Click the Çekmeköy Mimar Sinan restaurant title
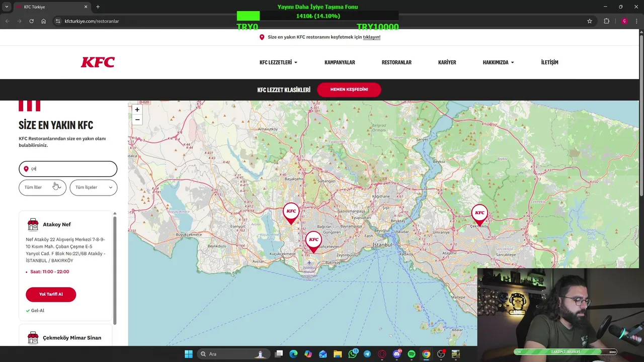Image resolution: width=644 pixels, height=362 pixels. [72, 338]
